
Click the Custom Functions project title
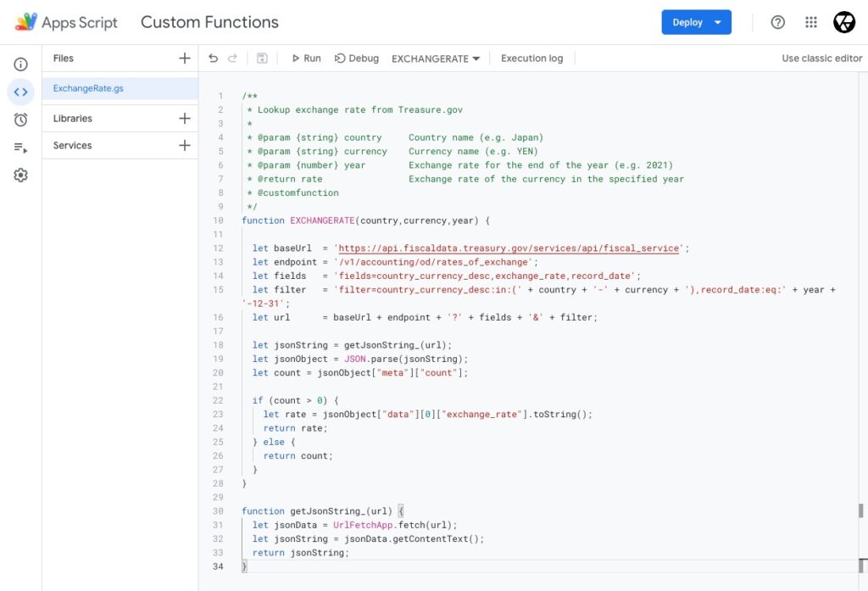click(210, 22)
